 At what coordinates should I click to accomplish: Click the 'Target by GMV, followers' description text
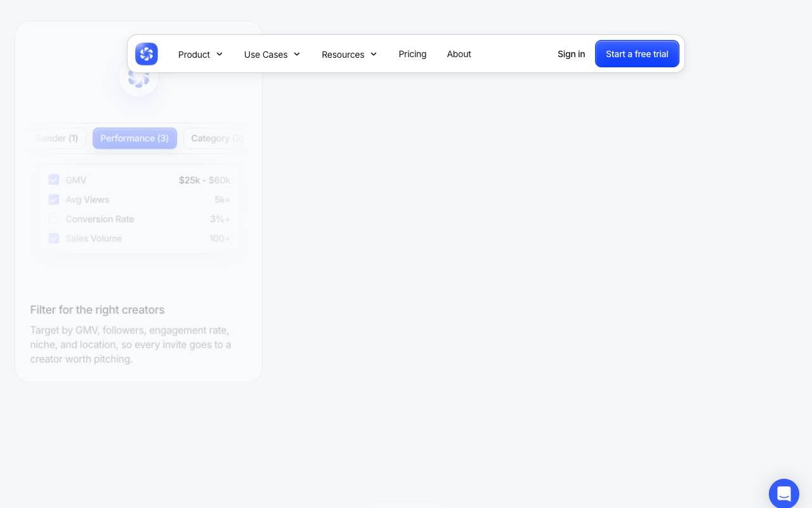(x=131, y=345)
